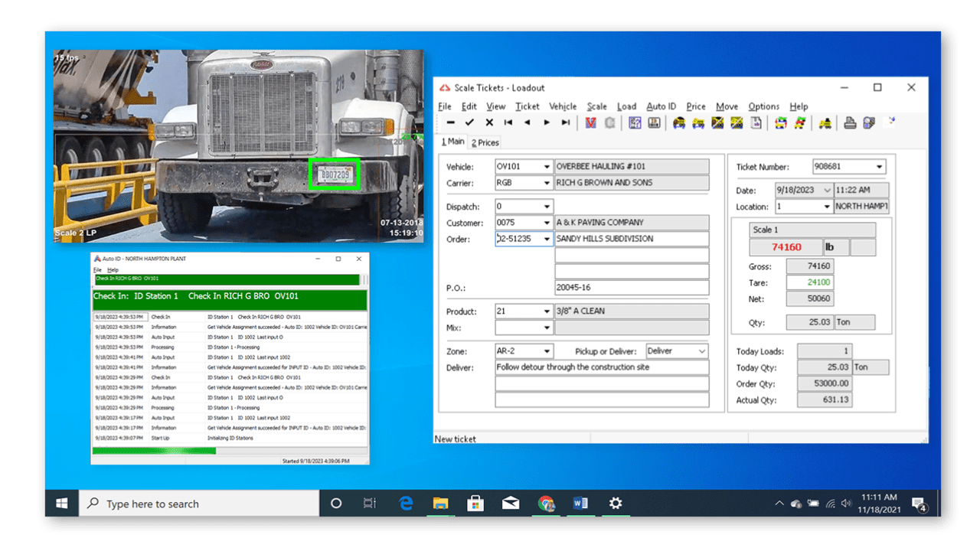The width and height of the screenshot is (980, 551).
Task: Click the Ton button next to Qty
Action: pos(854,321)
